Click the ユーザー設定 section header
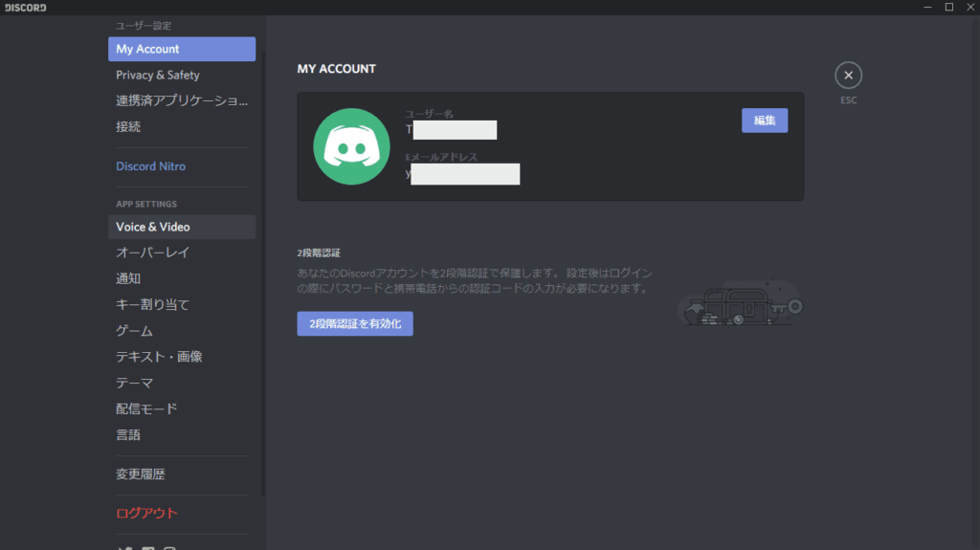Image resolution: width=980 pixels, height=550 pixels. 144,26
